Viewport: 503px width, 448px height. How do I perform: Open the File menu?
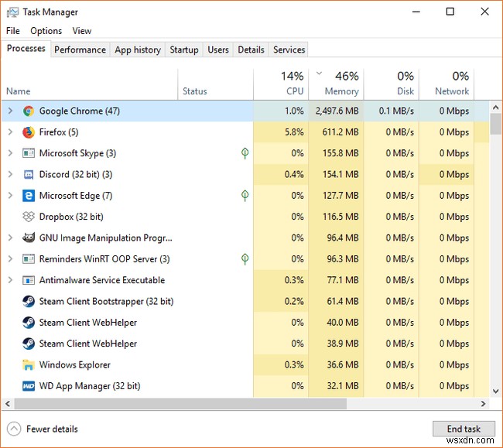click(13, 31)
